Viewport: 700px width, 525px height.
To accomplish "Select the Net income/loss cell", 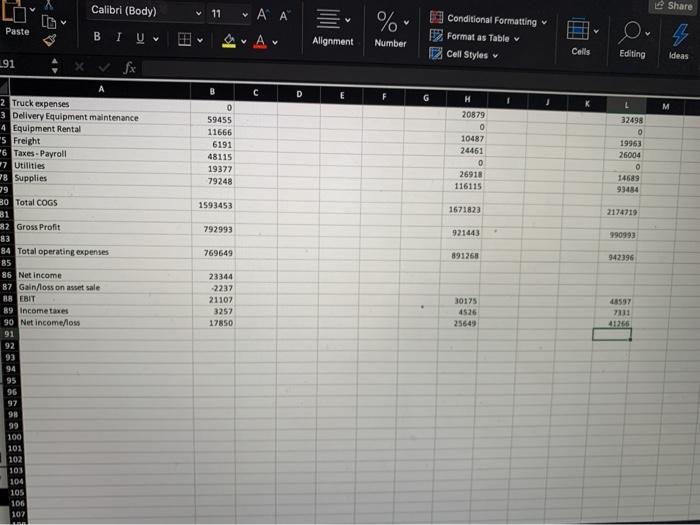I will pos(105,322).
